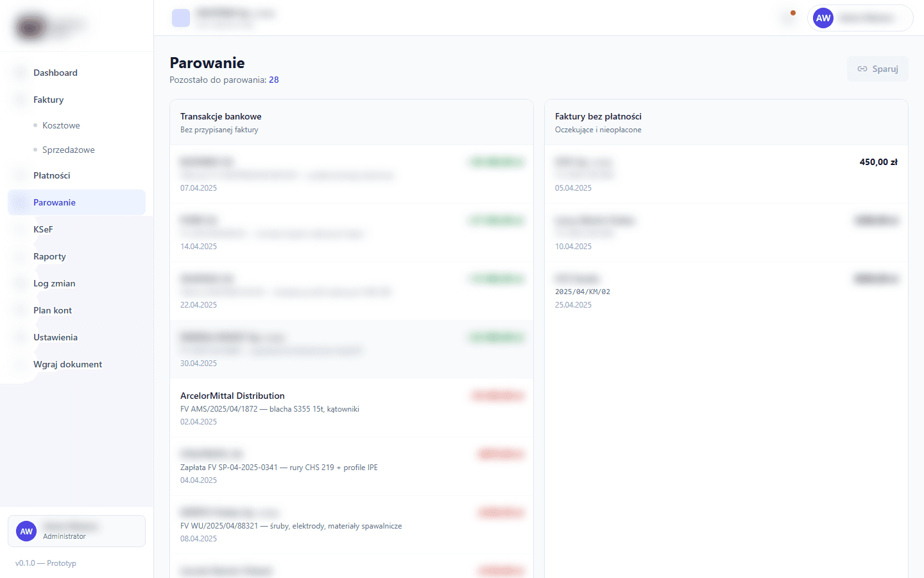The height and width of the screenshot is (578, 924).
Task: Select the Zapłata FV SP-04-2025-0341 transaction
Action: (x=352, y=467)
